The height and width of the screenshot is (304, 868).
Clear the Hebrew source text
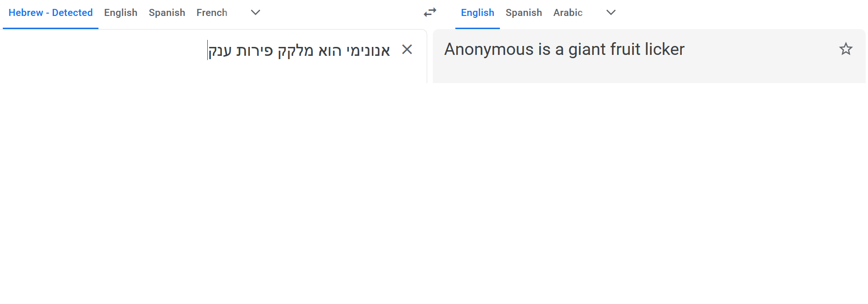(407, 49)
